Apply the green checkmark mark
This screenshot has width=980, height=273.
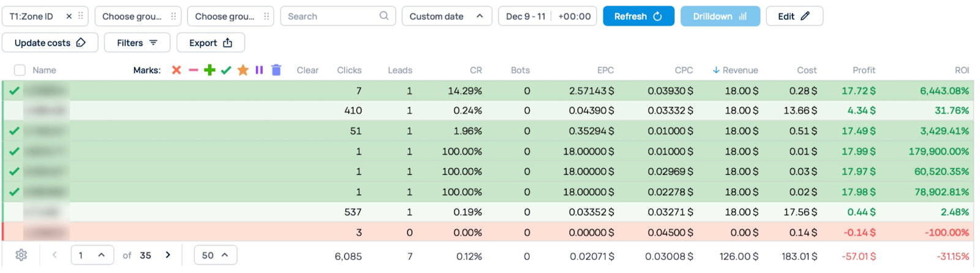226,70
